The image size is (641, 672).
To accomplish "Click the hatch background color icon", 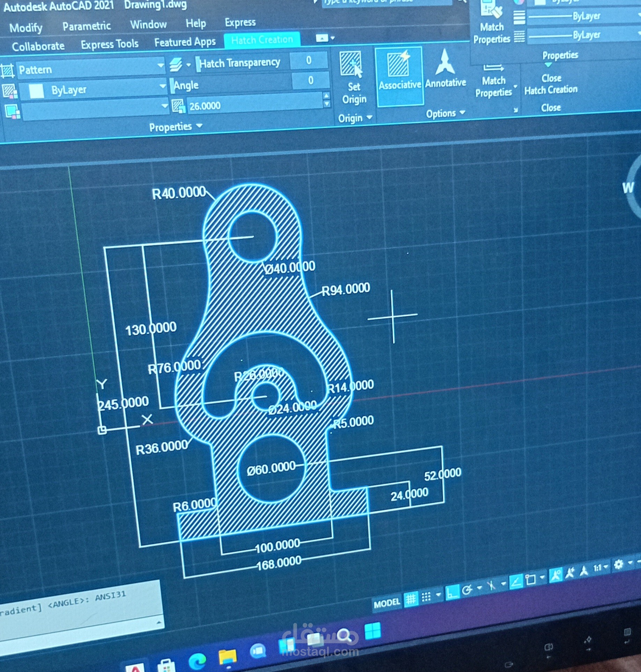I will (x=12, y=112).
